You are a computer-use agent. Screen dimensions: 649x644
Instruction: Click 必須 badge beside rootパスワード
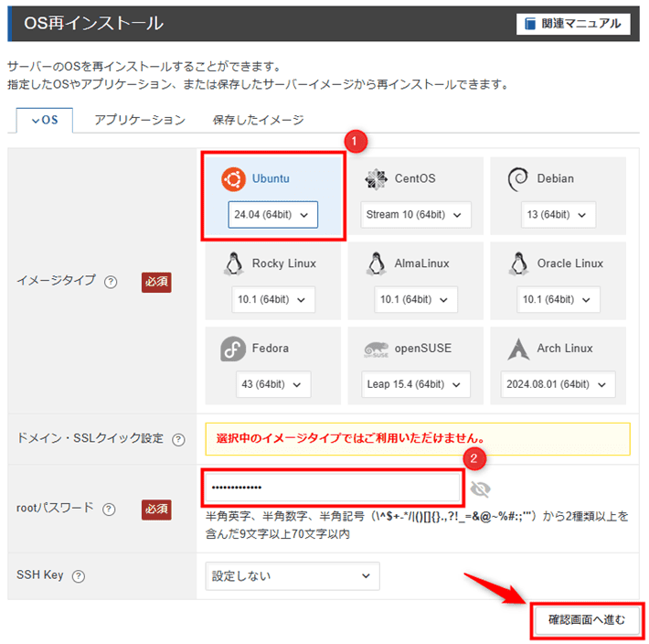[156, 510]
